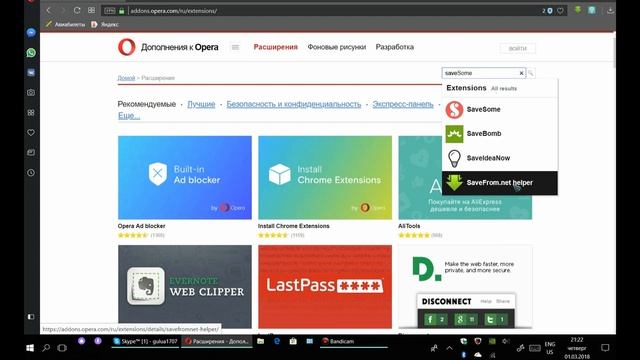640x360 pixels.
Task: Show hidden tray icons chevron
Action: pyautogui.click(x=449, y=348)
